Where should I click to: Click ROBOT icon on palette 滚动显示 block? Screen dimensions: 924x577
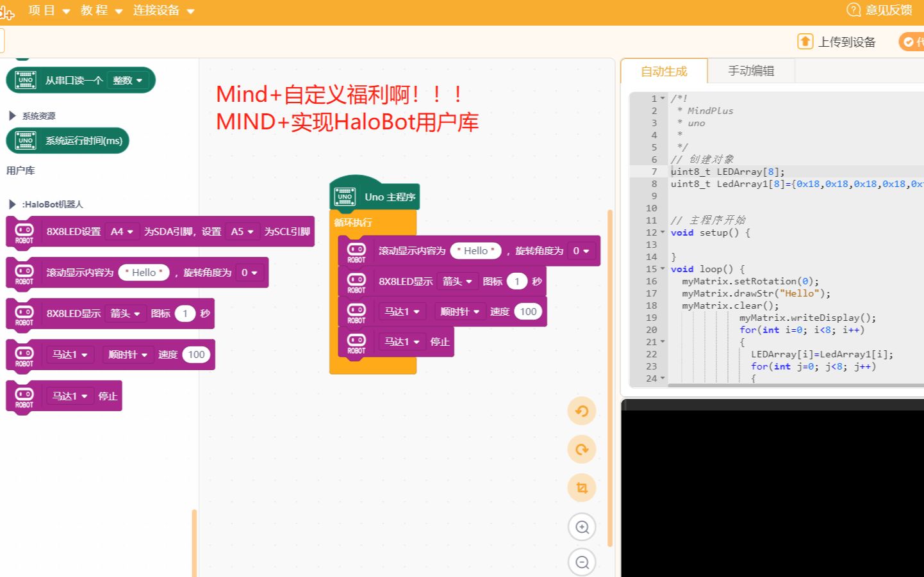click(x=24, y=274)
